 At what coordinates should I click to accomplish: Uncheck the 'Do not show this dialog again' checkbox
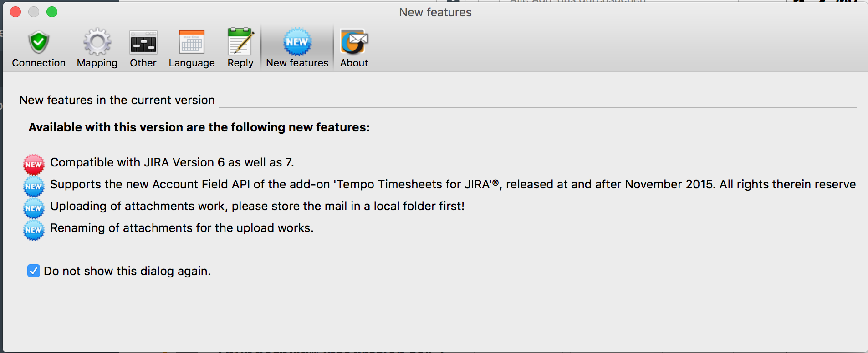[x=34, y=271]
